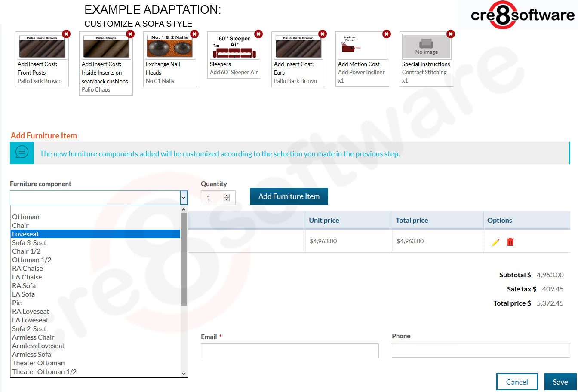
Task: Remove the Front Posts insert card
Action: pyautogui.click(x=66, y=34)
